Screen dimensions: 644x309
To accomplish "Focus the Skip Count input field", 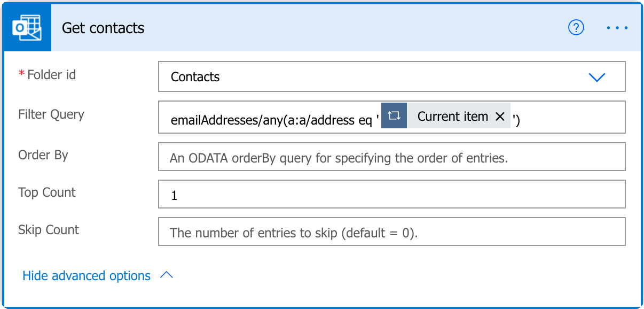I will [x=392, y=231].
